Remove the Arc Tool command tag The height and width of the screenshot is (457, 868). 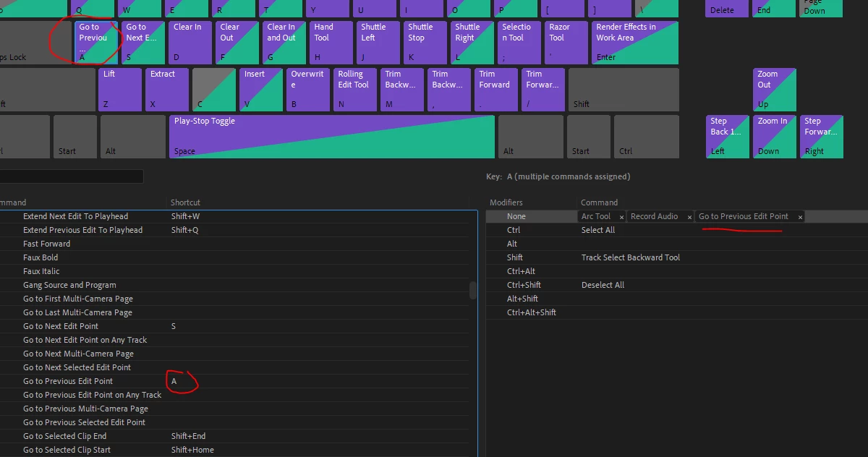pyautogui.click(x=621, y=217)
